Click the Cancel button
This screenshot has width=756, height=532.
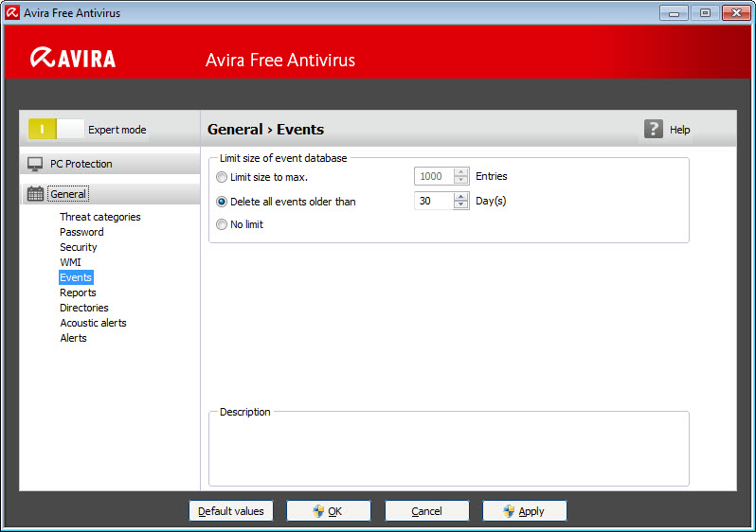pos(426,511)
